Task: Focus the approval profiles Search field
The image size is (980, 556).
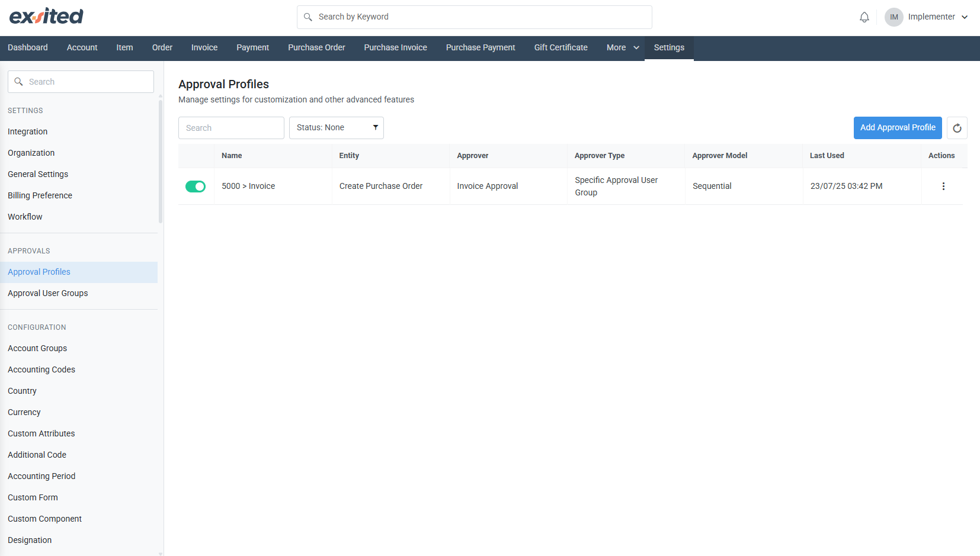Action: 231,128
